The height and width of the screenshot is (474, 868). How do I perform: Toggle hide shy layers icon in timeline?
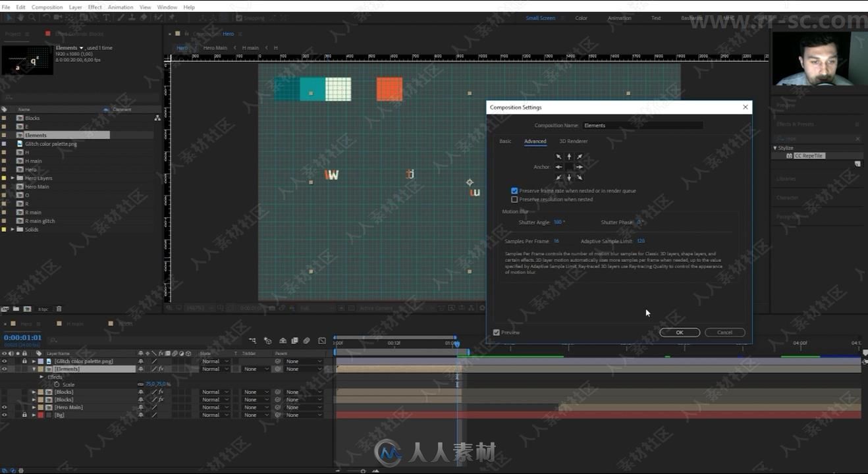pos(283,340)
